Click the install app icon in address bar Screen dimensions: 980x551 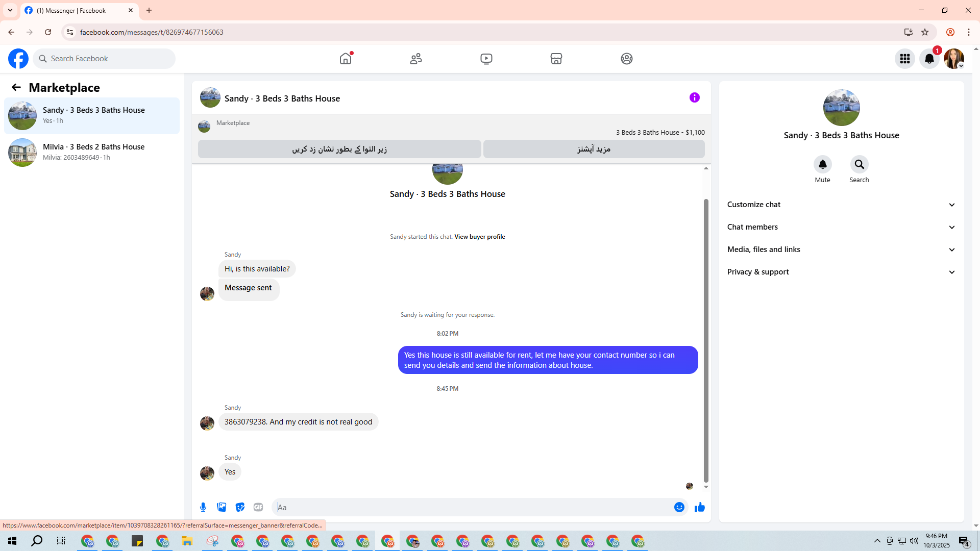pyautogui.click(x=909, y=32)
